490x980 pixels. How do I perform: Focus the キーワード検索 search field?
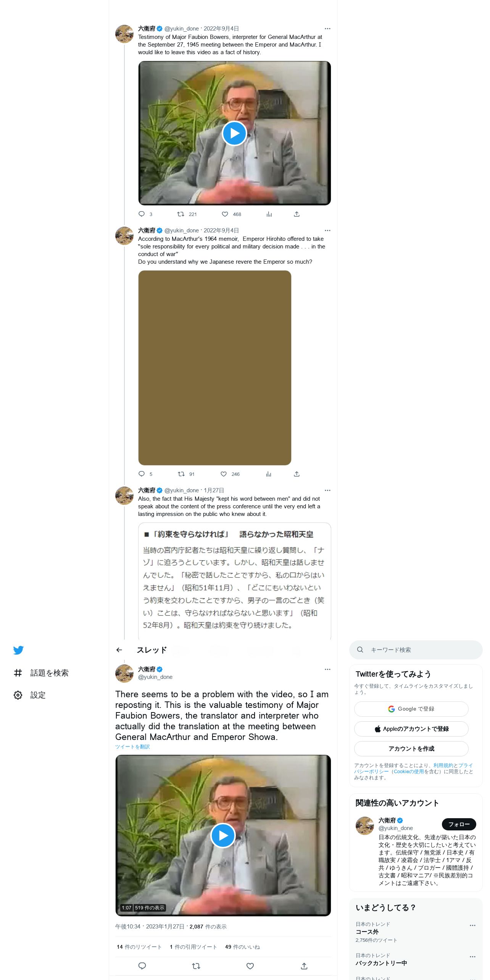click(x=416, y=650)
